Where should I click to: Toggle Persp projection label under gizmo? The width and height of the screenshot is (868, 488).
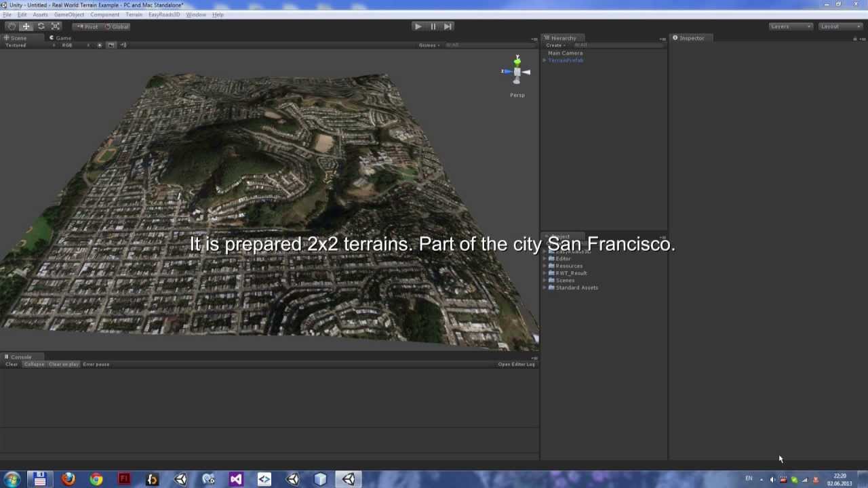pyautogui.click(x=517, y=95)
